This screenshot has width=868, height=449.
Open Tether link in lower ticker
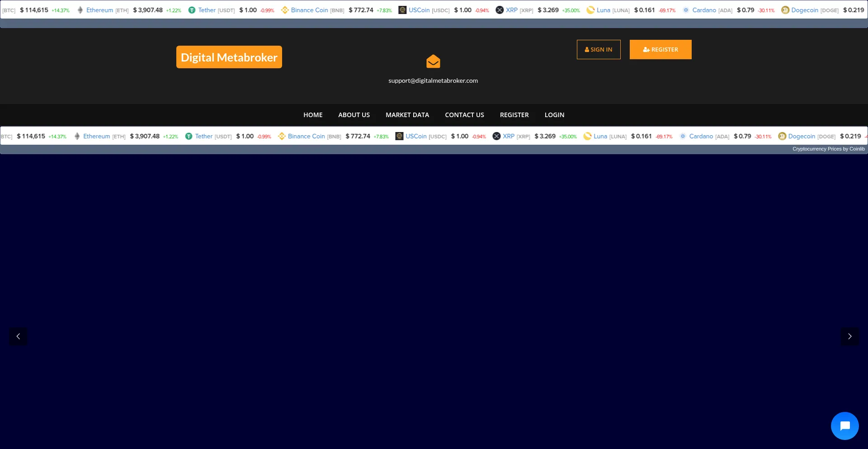click(203, 136)
